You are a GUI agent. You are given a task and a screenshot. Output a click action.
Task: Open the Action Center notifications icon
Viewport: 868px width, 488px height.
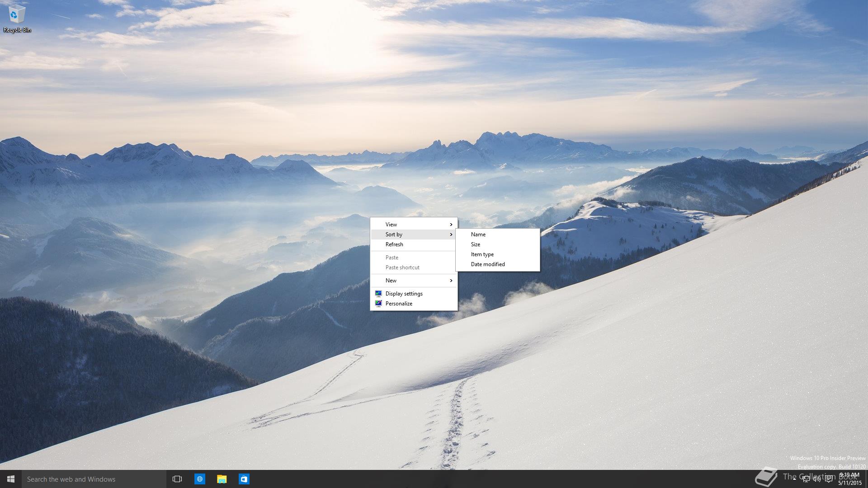click(x=829, y=479)
